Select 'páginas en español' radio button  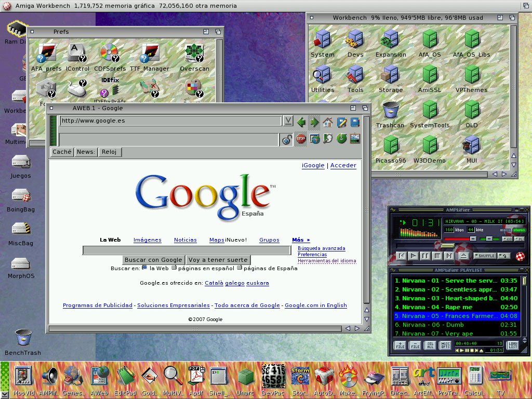[x=174, y=268]
